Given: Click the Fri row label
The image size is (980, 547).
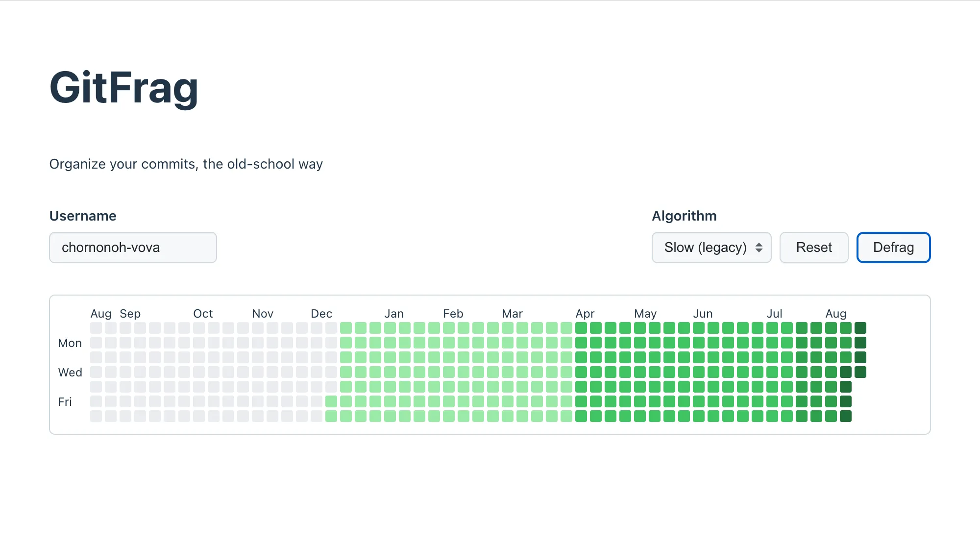Looking at the screenshot, I should coord(65,401).
